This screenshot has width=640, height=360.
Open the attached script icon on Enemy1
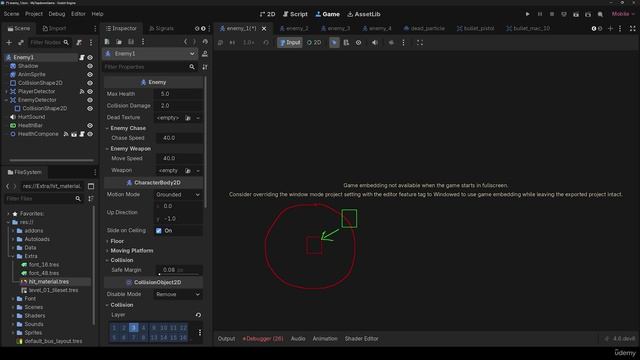(x=82, y=58)
